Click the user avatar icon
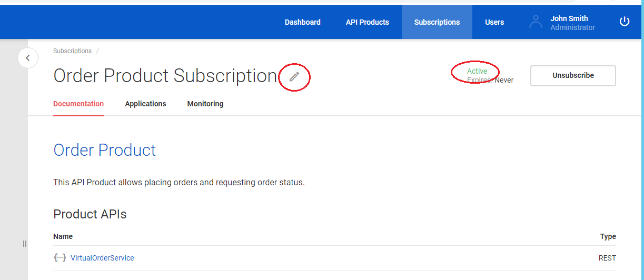The image size is (644, 280). (x=536, y=22)
